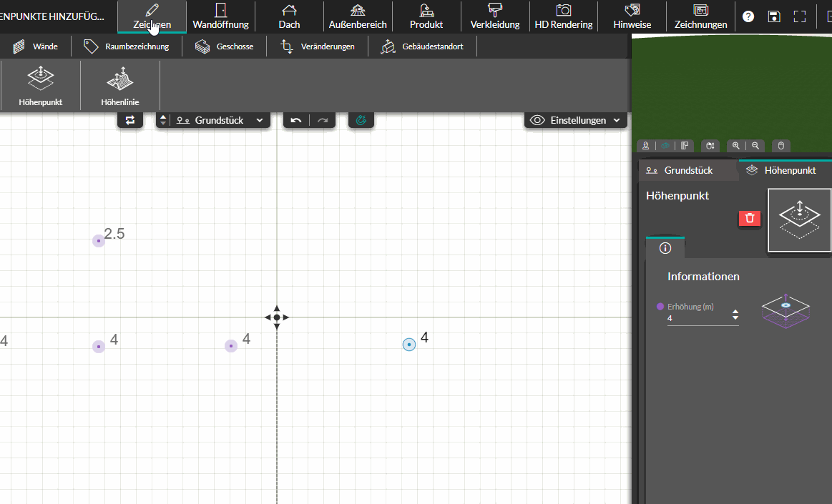Click the mouse scroll navigation icon
Viewport: 832px width, 504px height.
coord(710,146)
